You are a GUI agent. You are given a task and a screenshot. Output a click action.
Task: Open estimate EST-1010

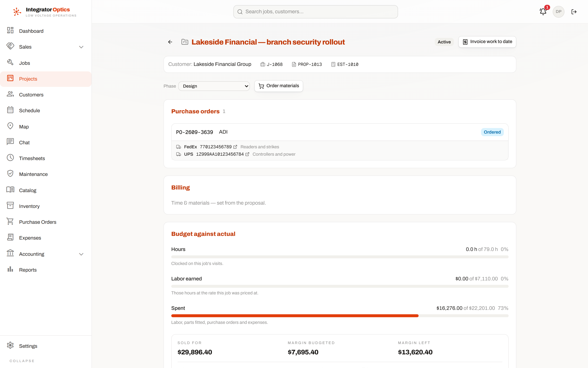pos(345,65)
